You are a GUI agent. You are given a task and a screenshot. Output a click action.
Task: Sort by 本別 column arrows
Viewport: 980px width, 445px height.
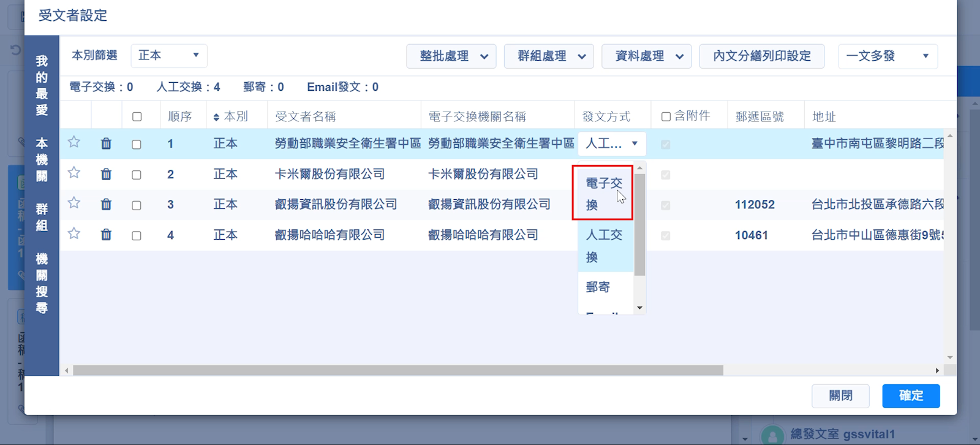point(216,117)
